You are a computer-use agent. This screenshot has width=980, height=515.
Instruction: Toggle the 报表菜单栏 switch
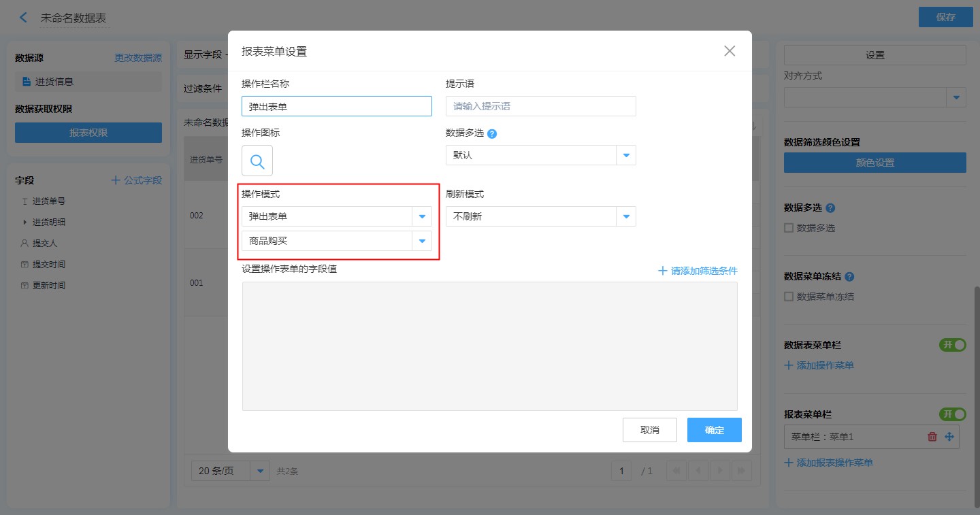click(952, 414)
